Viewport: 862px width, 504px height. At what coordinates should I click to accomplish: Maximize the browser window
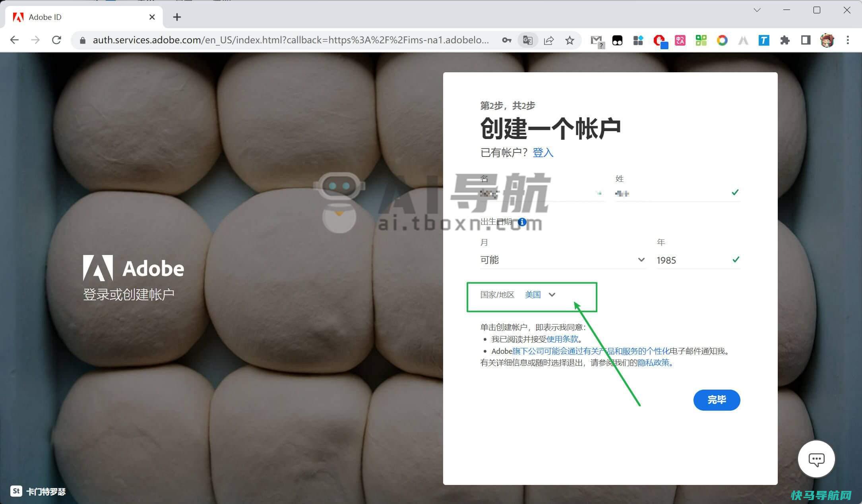click(817, 10)
